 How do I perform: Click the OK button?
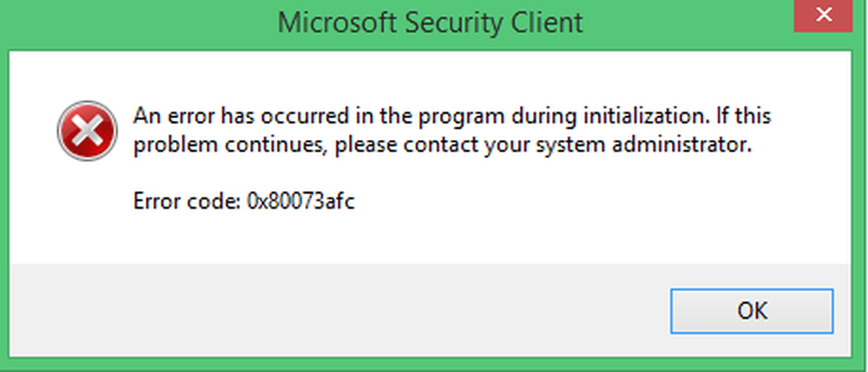[x=751, y=310]
